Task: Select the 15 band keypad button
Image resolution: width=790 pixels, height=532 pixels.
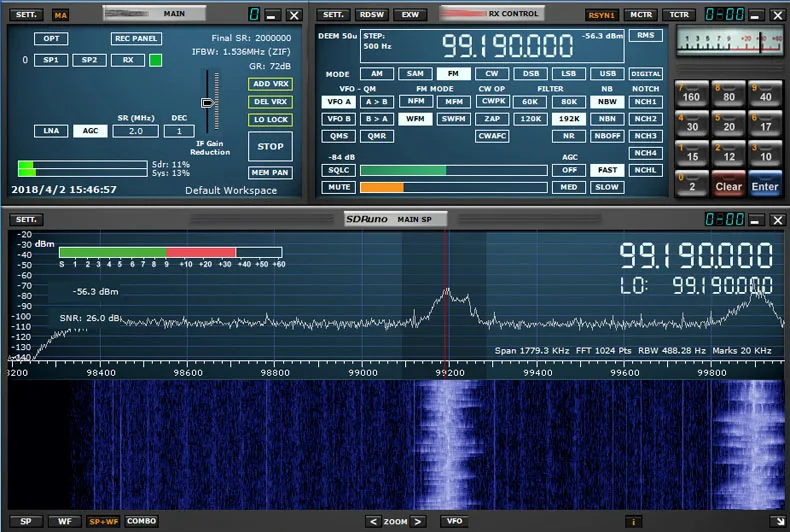Action: [x=691, y=154]
